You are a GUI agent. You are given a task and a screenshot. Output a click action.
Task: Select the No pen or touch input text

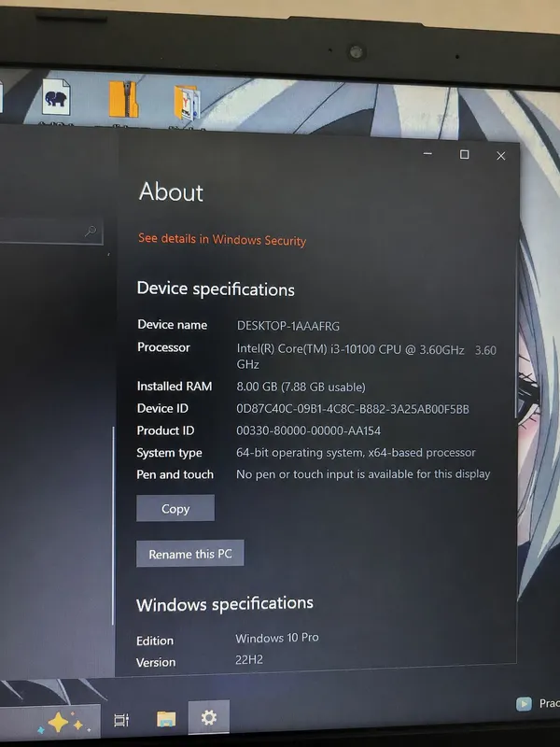click(x=363, y=474)
